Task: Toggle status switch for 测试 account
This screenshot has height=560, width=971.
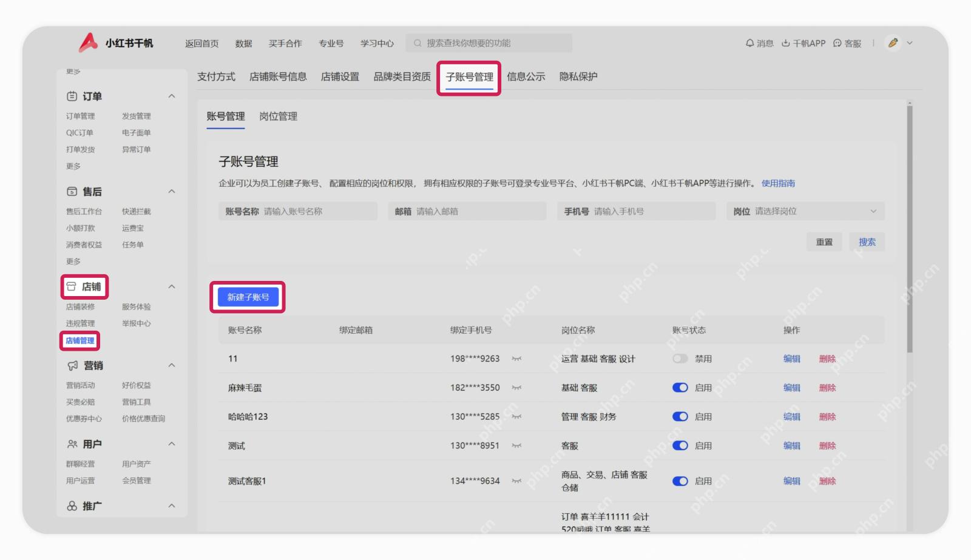Action: point(680,445)
